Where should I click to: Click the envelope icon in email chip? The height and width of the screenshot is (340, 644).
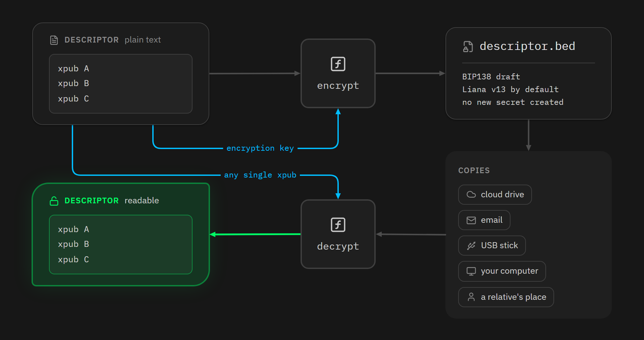coord(471,220)
